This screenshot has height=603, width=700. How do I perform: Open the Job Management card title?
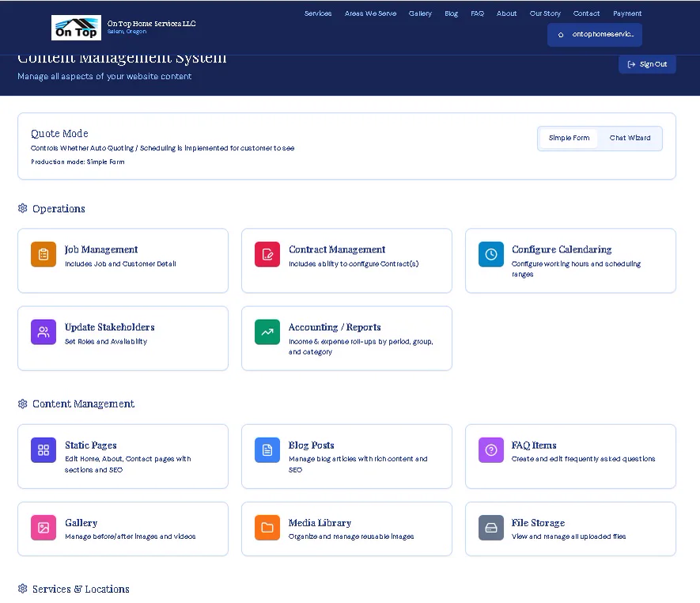(101, 249)
